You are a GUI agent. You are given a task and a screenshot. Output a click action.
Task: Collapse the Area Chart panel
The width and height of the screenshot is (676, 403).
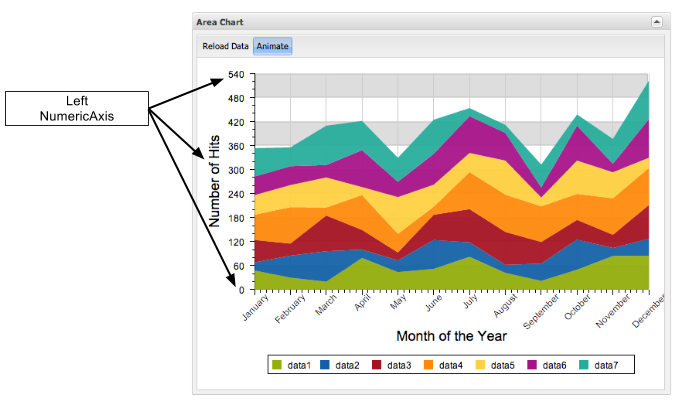(656, 20)
